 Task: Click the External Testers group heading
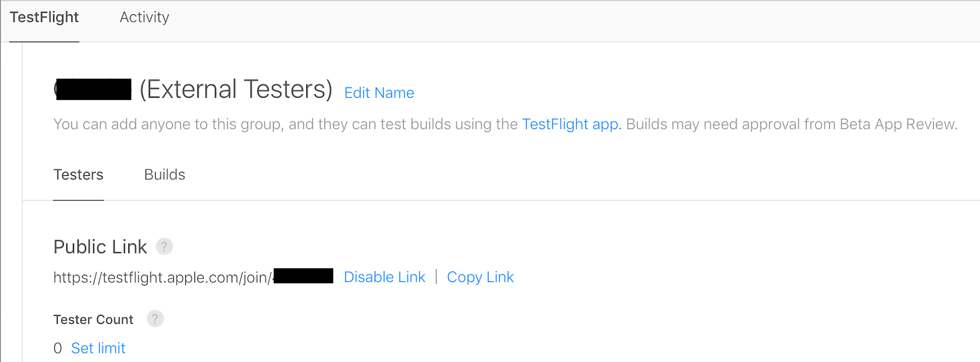pyautogui.click(x=236, y=90)
